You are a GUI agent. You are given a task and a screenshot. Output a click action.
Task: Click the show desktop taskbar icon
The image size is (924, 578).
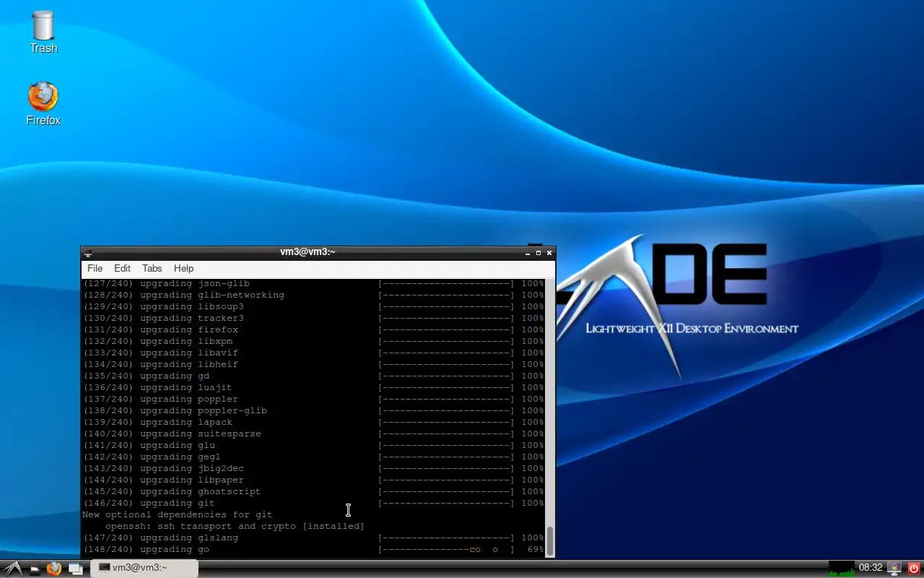click(x=75, y=569)
